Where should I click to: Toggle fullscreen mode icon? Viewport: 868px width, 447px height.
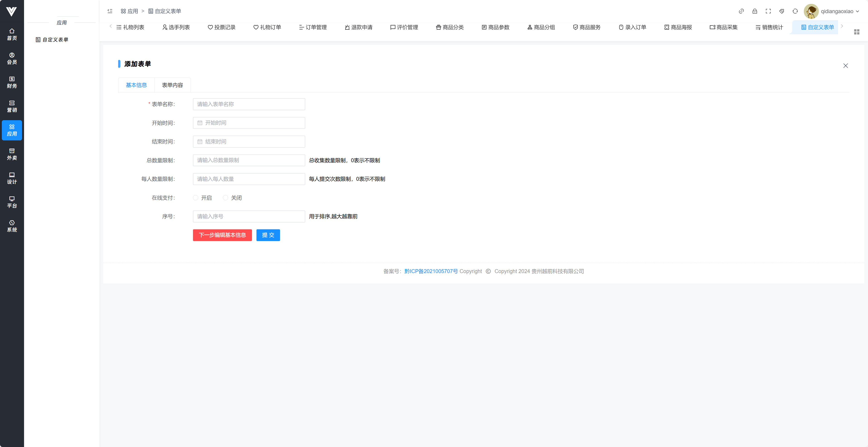pos(768,11)
